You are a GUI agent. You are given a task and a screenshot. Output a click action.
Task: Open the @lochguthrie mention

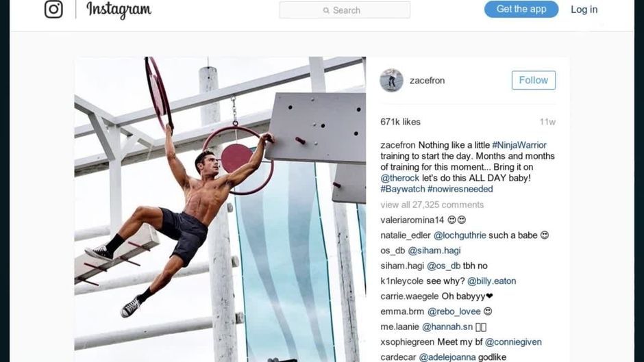coord(460,235)
